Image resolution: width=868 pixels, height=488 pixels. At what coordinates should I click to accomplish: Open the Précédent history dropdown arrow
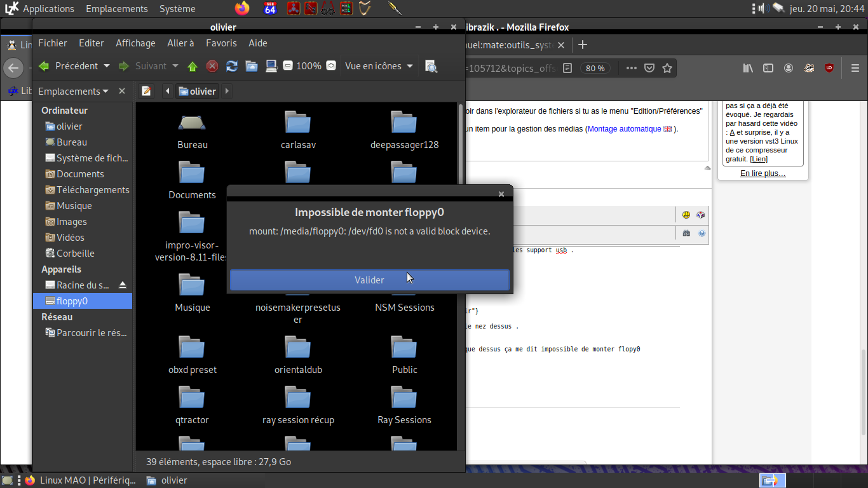107,66
